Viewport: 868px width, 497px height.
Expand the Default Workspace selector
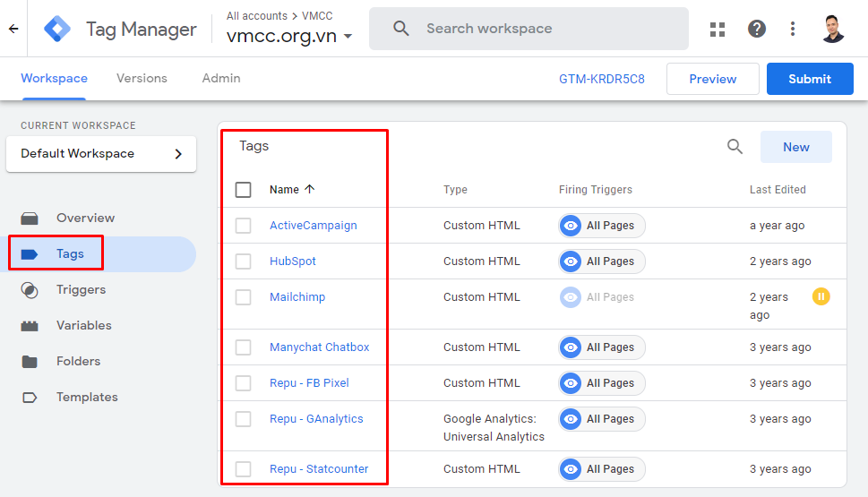tap(101, 154)
